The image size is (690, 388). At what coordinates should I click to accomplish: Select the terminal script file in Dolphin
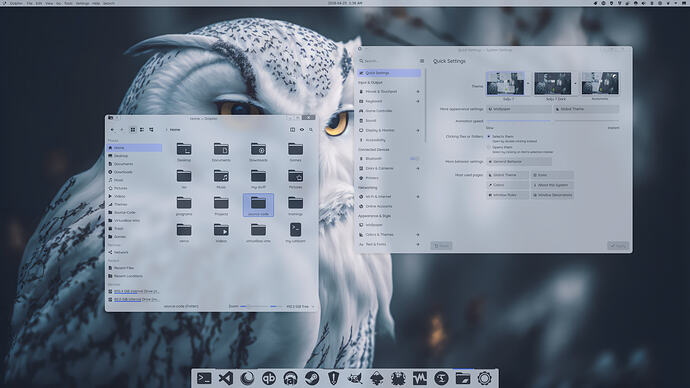pos(295,232)
